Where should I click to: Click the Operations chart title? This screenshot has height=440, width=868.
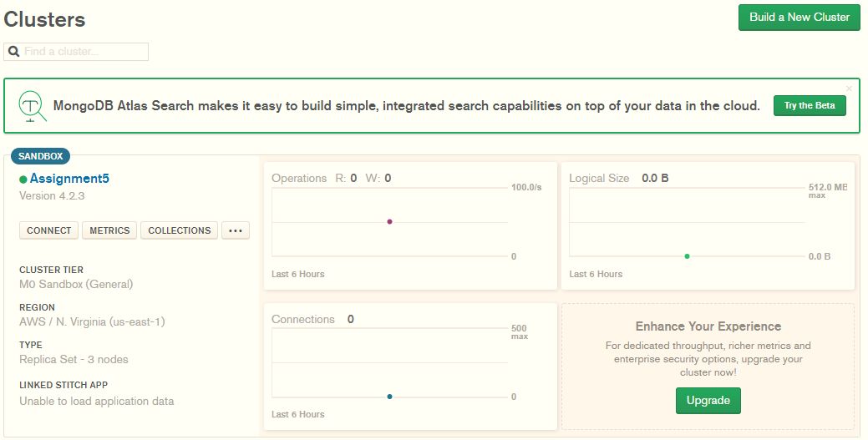299,178
